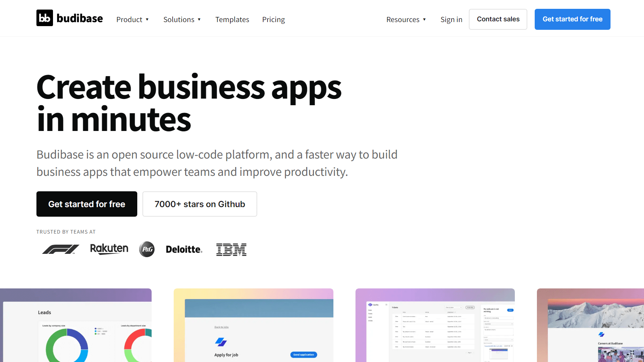The width and height of the screenshot is (644, 362).
Task: Click the blue Get started for free button
Action: [x=572, y=19]
